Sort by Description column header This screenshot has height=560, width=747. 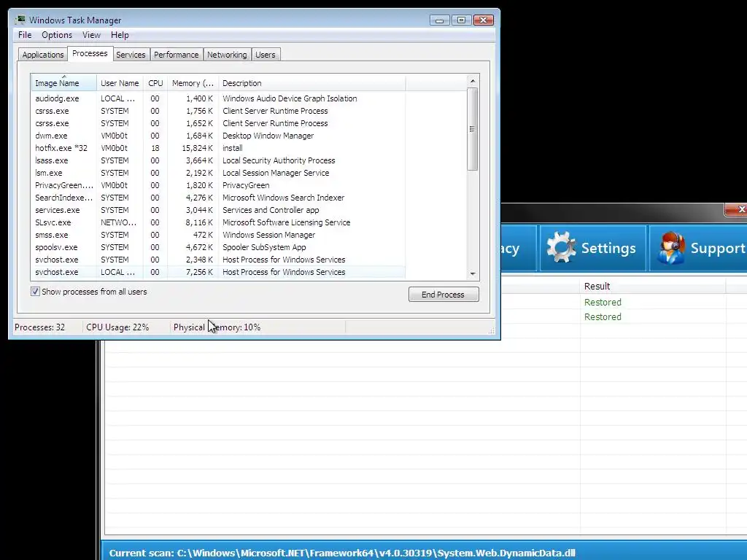[x=311, y=83]
